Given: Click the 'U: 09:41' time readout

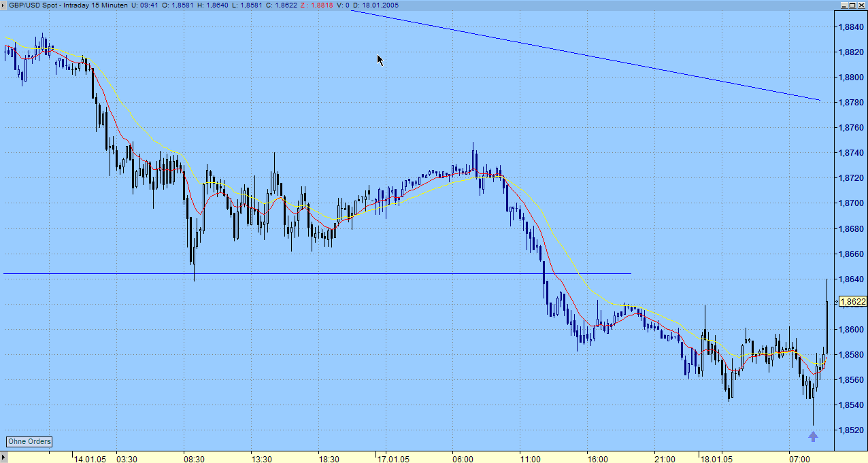Looking at the screenshot, I should pyautogui.click(x=146, y=5).
